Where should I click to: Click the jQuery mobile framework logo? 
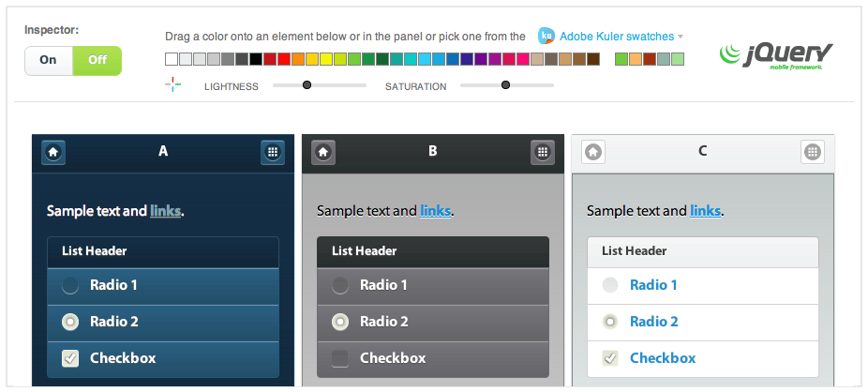[x=776, y=55]
